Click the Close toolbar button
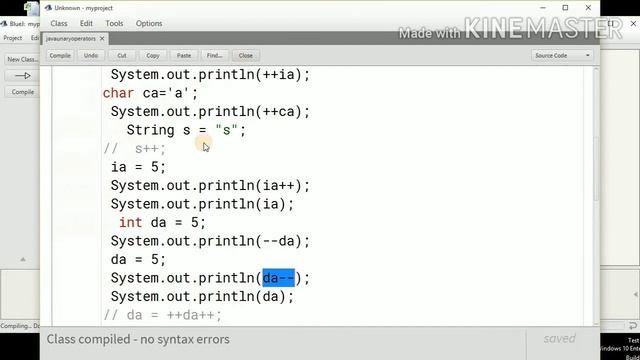 (x=246, y=56)
